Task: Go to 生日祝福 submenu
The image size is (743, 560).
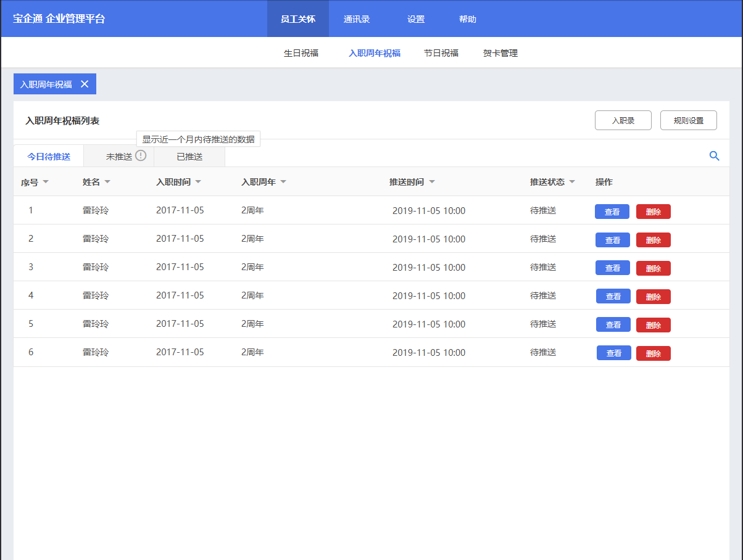Action: 301,53
